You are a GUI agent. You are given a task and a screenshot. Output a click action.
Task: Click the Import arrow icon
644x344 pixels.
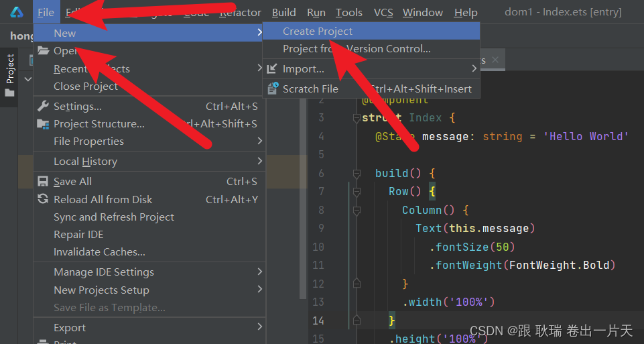[272, 68]
